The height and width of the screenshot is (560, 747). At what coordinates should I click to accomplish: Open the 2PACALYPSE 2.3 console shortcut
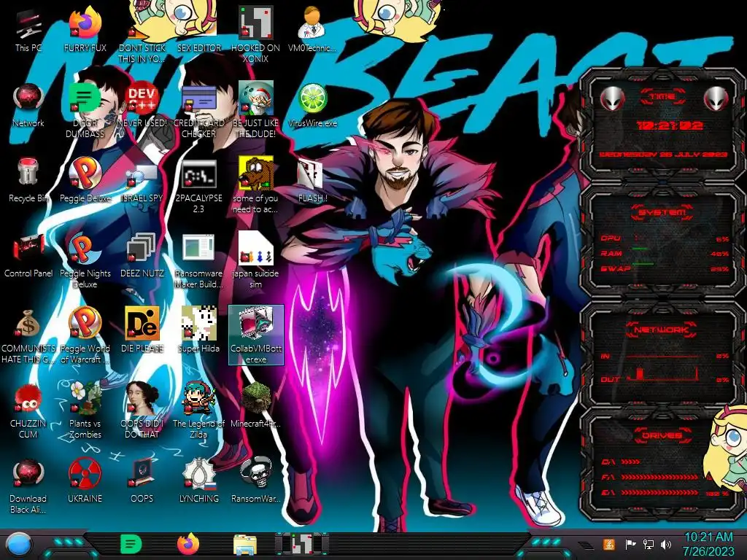pyautogui.click(x=198, y=186)
